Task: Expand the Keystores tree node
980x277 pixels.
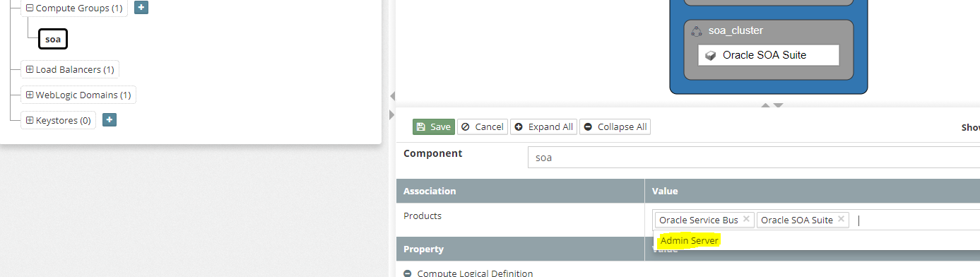Action: (30, 120)
